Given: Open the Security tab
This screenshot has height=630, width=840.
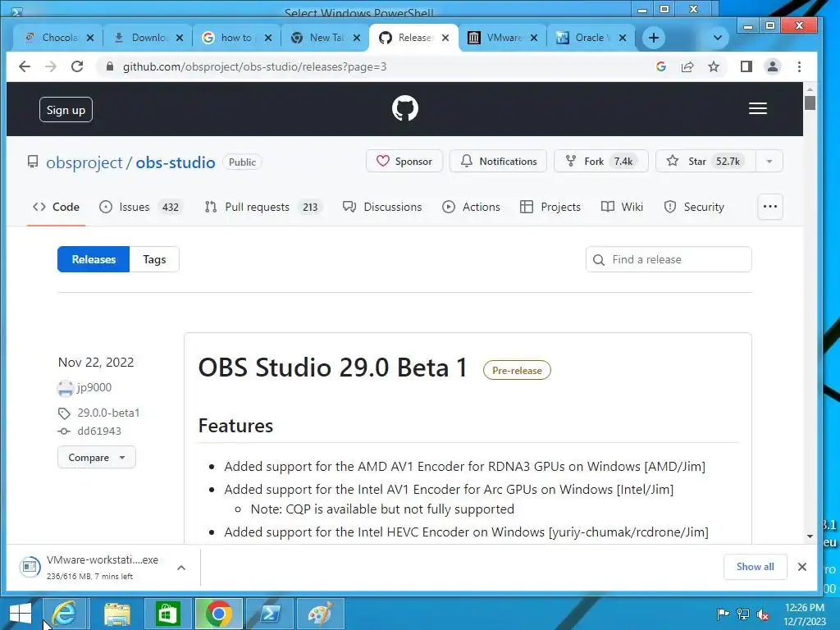Looking at the screenshot, I should click(694, 207).
